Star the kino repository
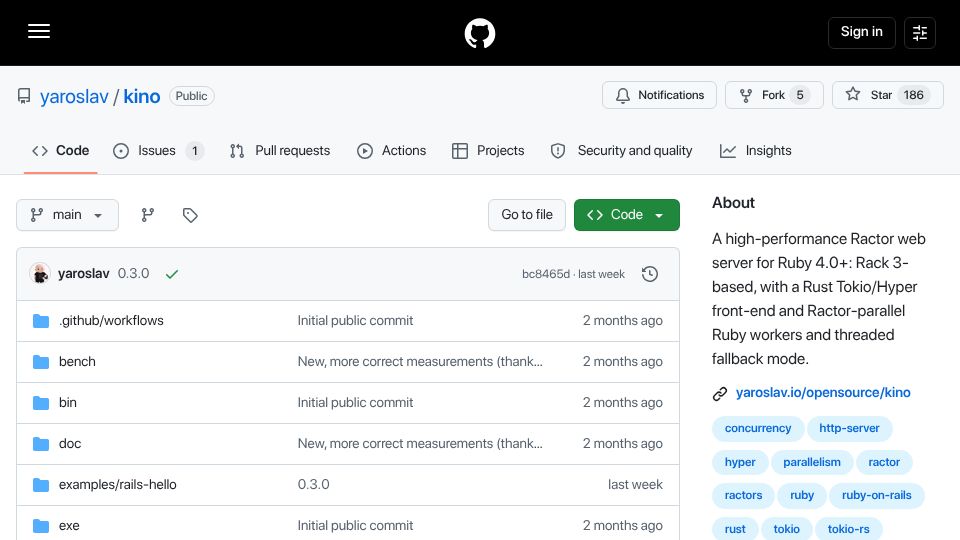The height and width of the screenshot is (540, 960). click(x=887, y=95)
